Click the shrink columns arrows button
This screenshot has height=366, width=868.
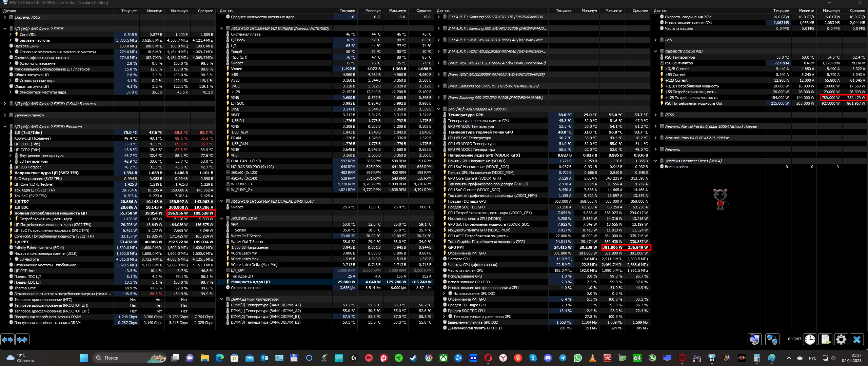pyautogui.click(x=22, y=339)
